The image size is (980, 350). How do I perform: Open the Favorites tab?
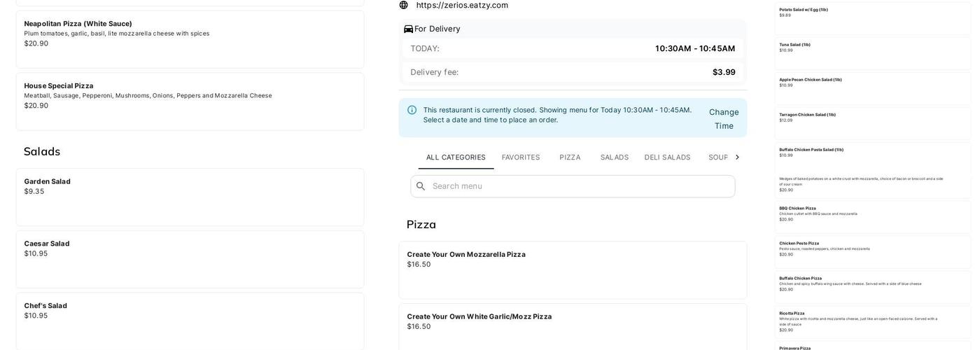(x=521, y=157)
